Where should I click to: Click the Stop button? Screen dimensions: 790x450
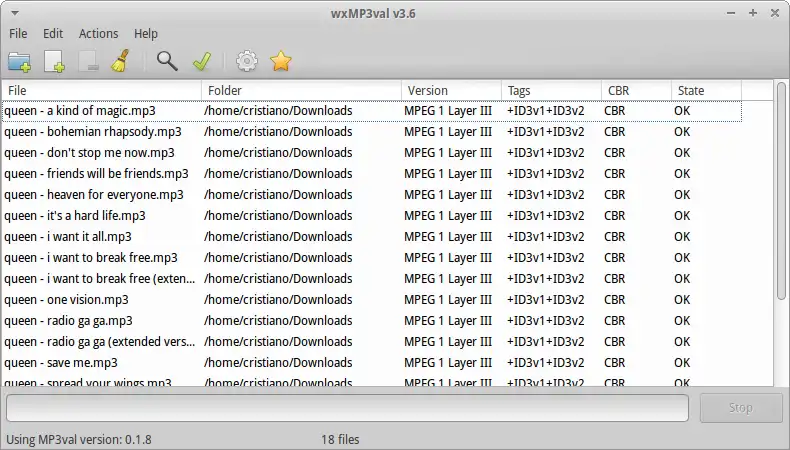pyautogui.click(x=741, y=408)
